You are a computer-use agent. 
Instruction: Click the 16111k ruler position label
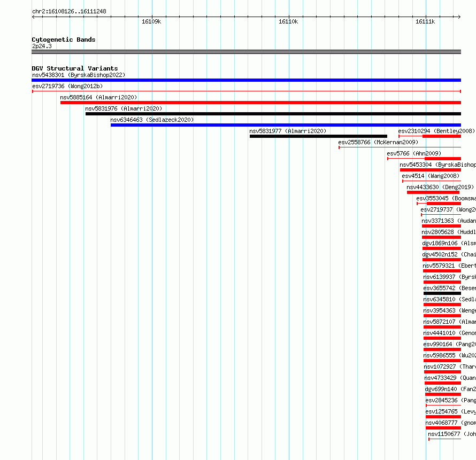pyautogui.click(x=425, y=21)
